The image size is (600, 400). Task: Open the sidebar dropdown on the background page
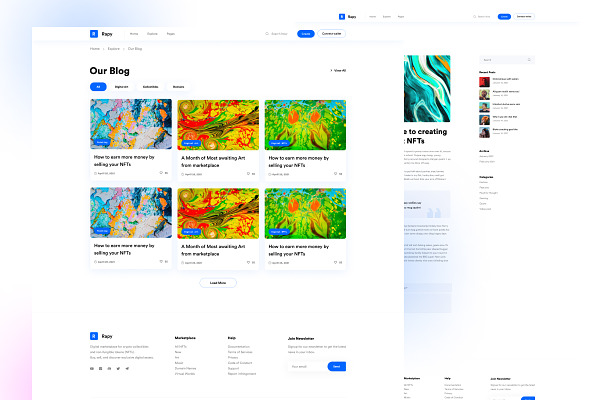pos(507,60)
